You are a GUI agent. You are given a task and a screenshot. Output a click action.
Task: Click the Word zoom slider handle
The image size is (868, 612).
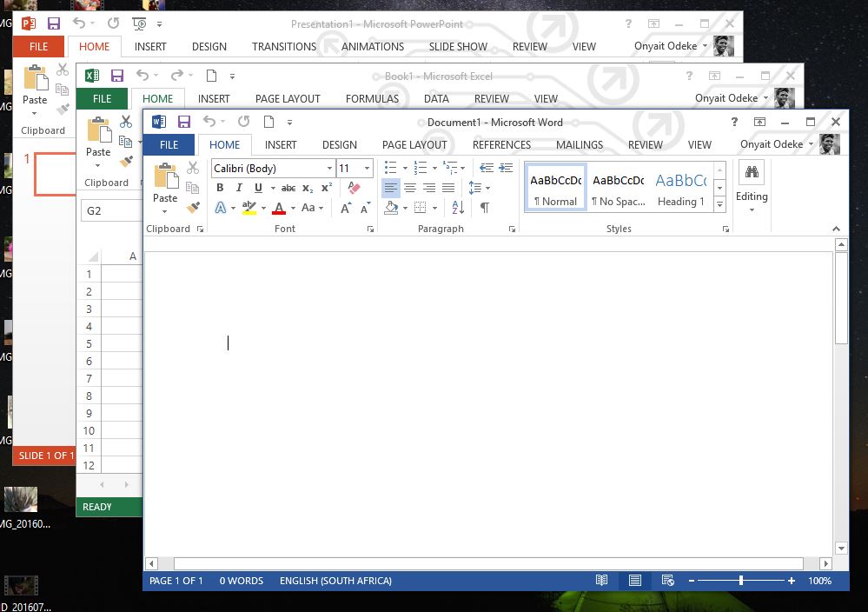coord(740,581)
